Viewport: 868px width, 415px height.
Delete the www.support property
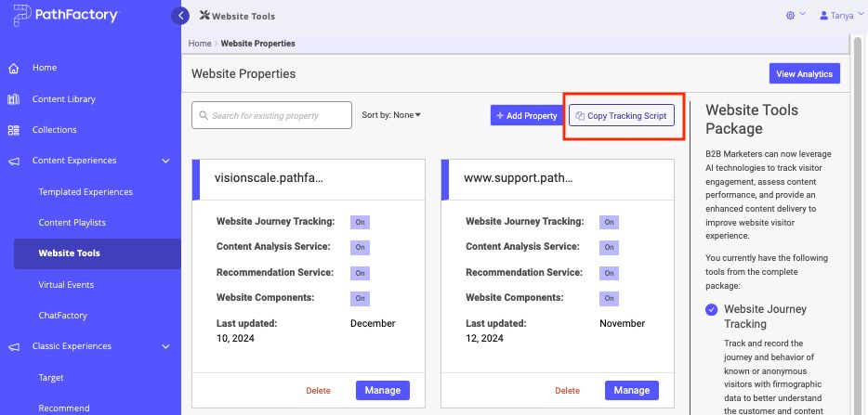pyautogui.click(x=568, y=391)
